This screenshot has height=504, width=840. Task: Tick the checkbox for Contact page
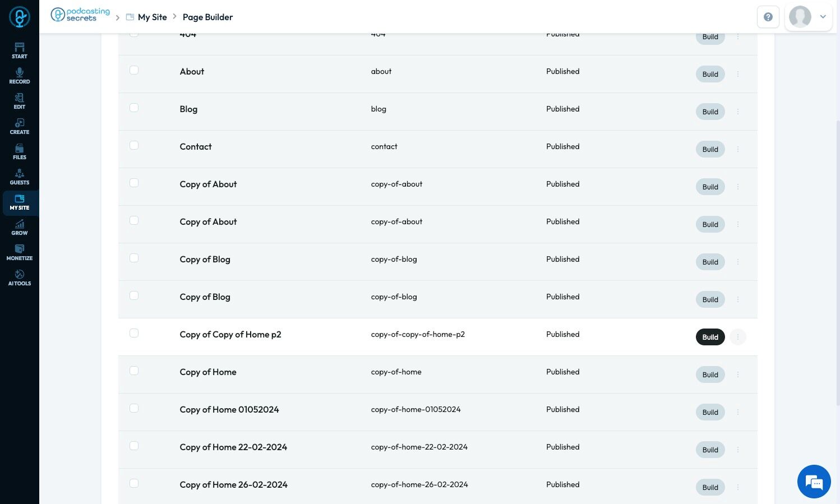tap(134, 145)
